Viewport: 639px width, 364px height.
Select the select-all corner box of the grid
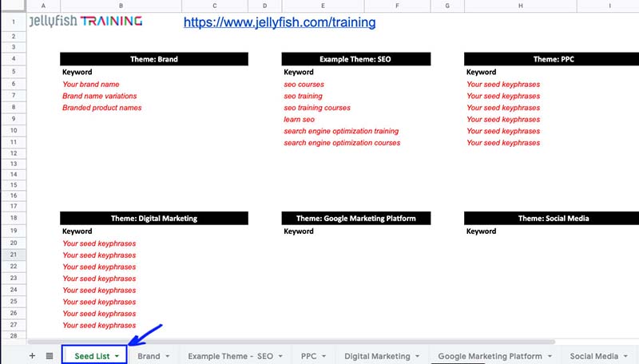tap(14, 6)
